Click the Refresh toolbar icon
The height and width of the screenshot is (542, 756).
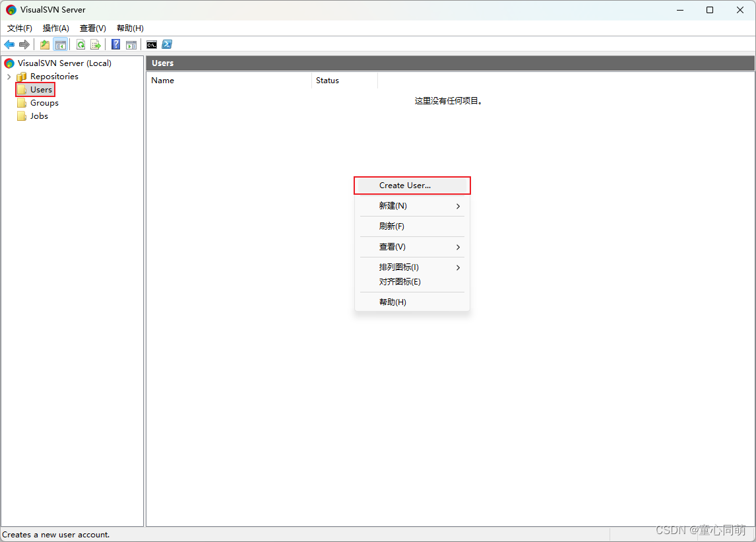(x=81, y=45)
